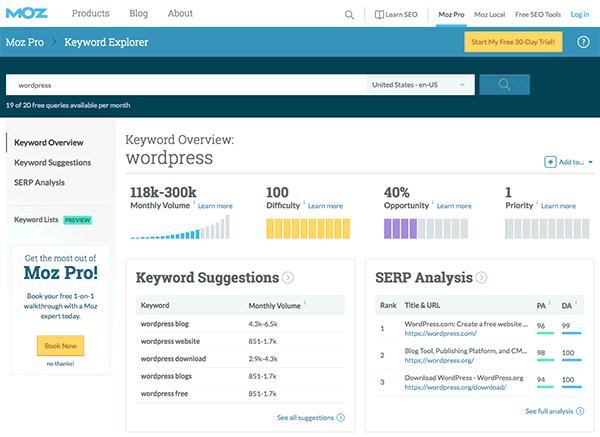Click the 'wordpress website' keyword row
The width and height of the screenshot is (600, 437).
pyautogui.click(x=240, y=341)
